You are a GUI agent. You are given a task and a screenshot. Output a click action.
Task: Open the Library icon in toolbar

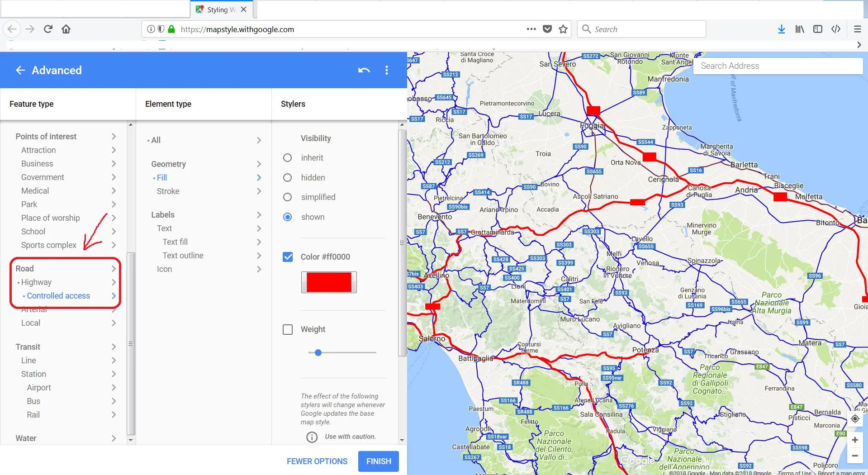pyautogui.click(x=800, y=29)
